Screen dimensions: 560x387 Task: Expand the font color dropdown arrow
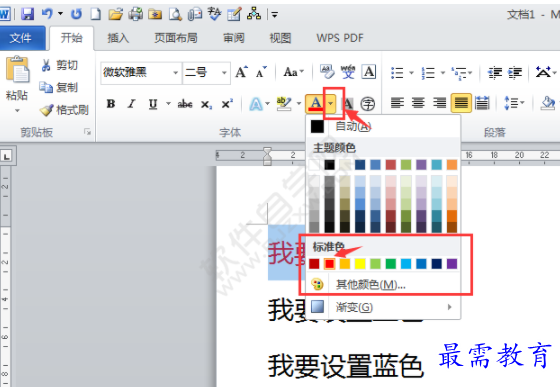coord(331,104)
